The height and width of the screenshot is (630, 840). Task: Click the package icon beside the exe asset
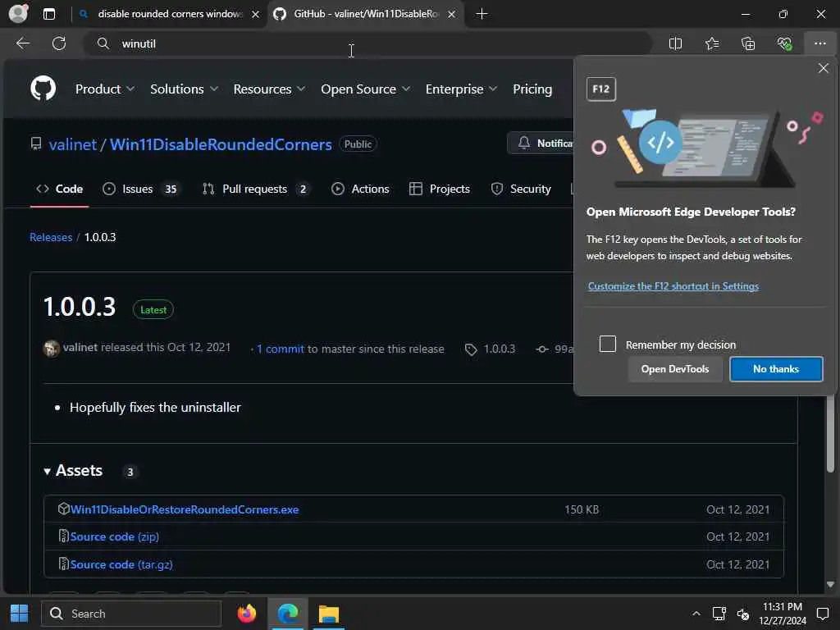[x=64, y=509]
